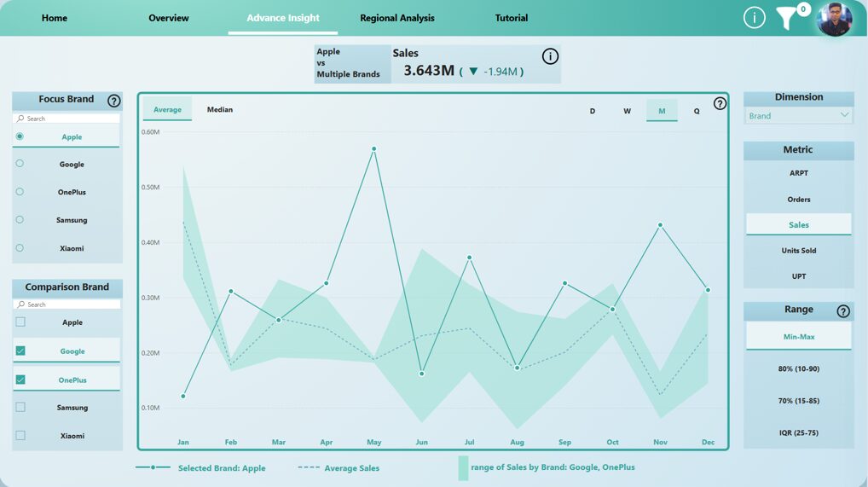
Task: Uncheck Google comparison brand checkbox
Action: pos(20,351)
